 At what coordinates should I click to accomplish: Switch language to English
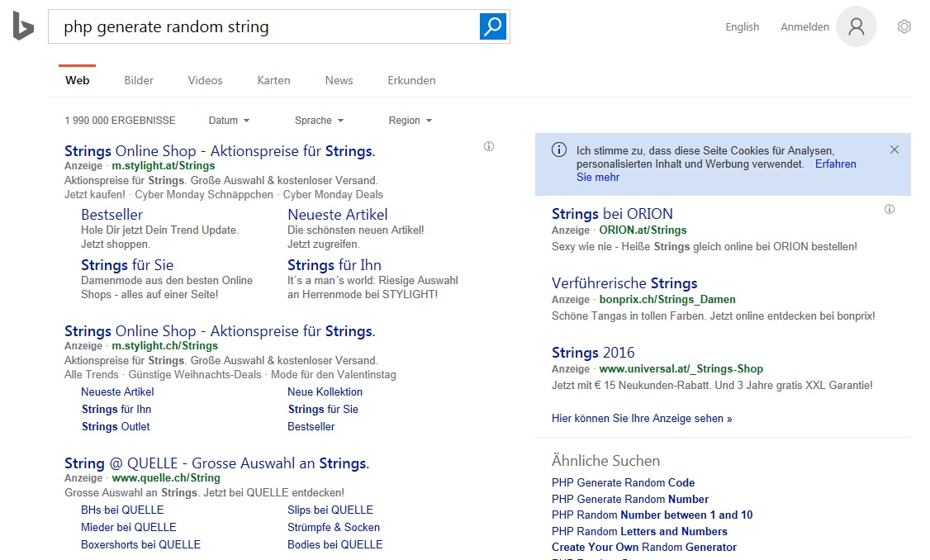pyautogui.click(x=742, y=26)
